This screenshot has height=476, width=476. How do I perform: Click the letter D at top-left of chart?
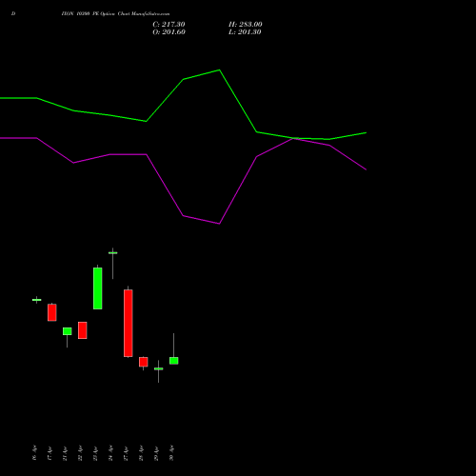click(13, 14)
